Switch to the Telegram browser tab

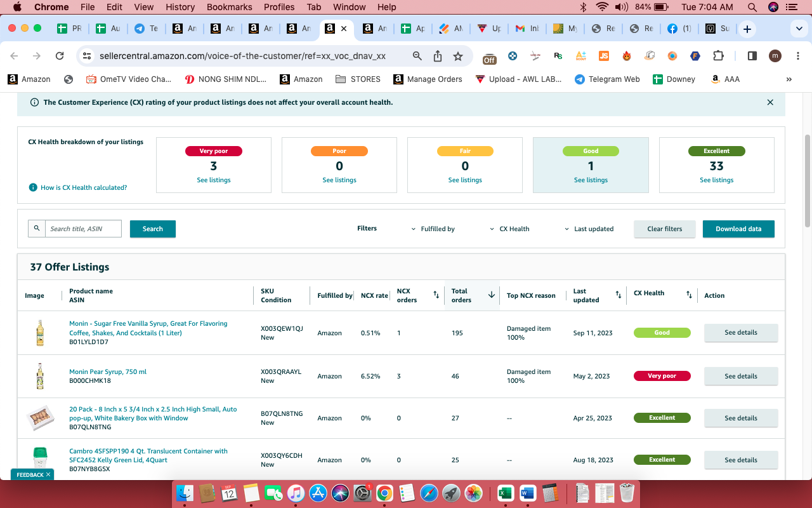[145, 29]
